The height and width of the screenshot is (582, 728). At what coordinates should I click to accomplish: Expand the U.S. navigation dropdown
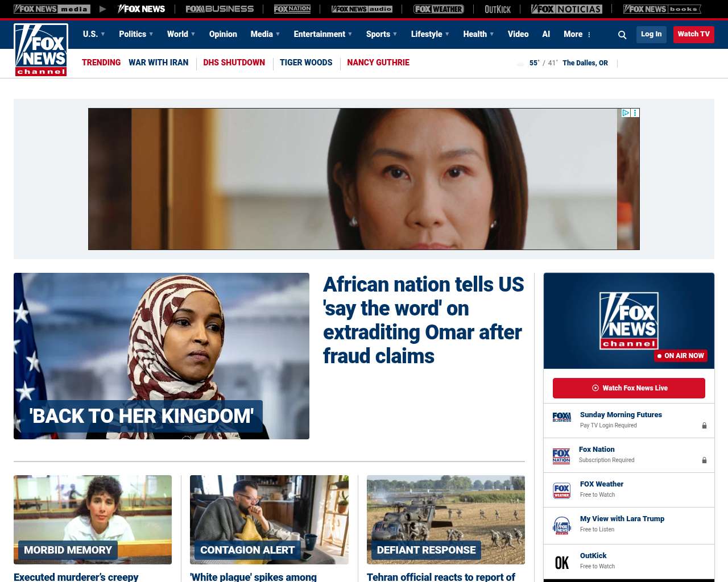click(x=94, y=34)
